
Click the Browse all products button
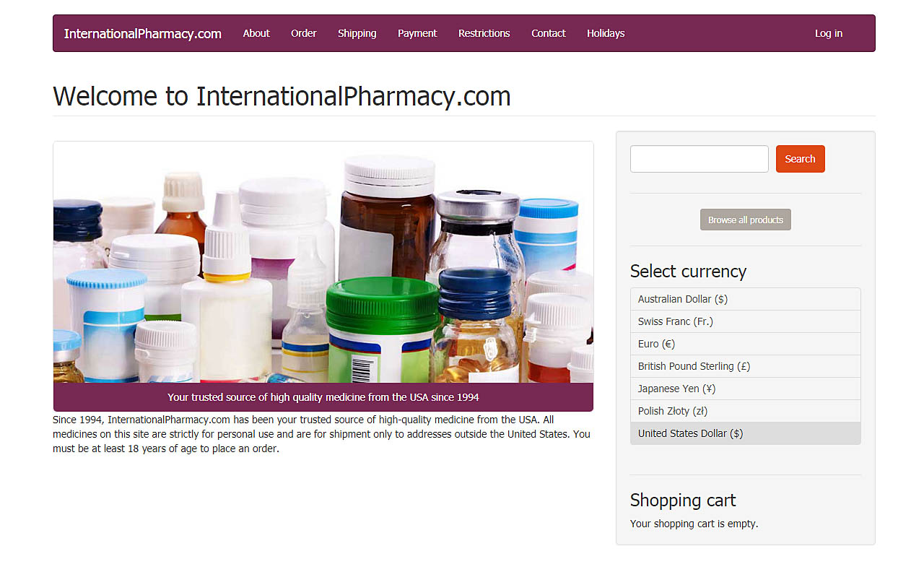[746, 220]
